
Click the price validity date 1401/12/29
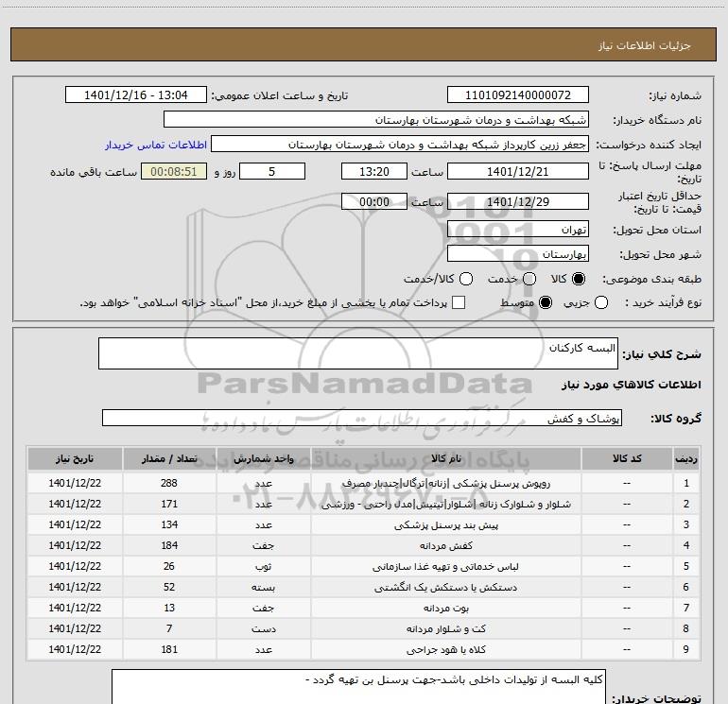tap(518, 202)
